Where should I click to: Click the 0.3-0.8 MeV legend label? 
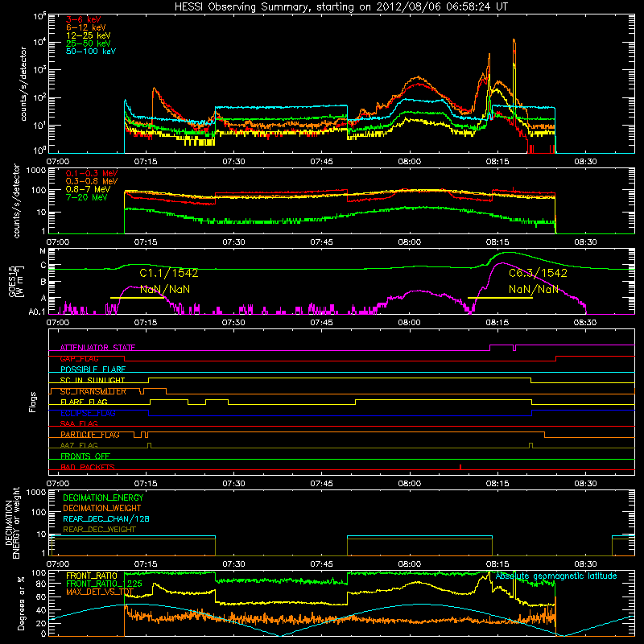[x=92, y=182]
